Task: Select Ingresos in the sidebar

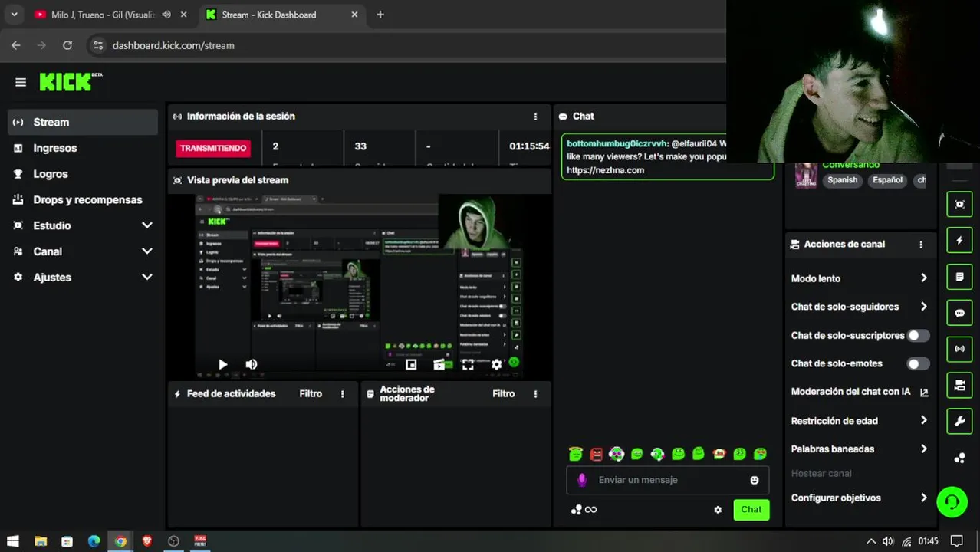Action: click(x=83, y=148)
